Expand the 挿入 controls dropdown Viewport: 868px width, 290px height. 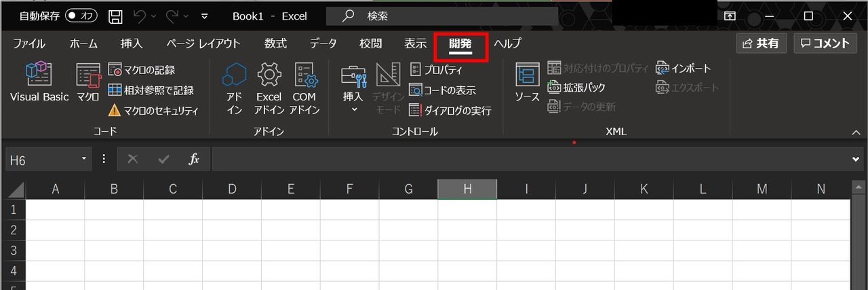coord(353,88)
